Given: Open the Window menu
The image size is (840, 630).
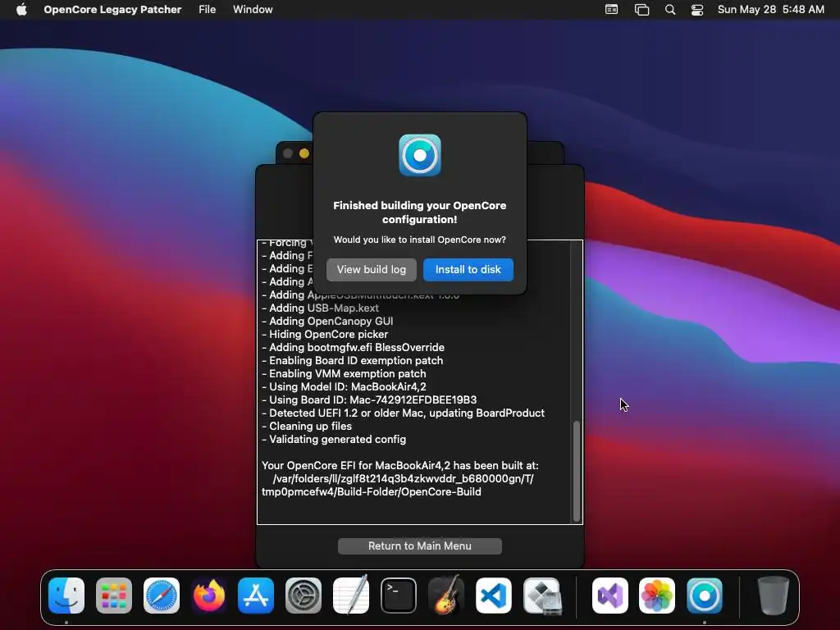Looking at the screenshot, I should click(253, 9).
